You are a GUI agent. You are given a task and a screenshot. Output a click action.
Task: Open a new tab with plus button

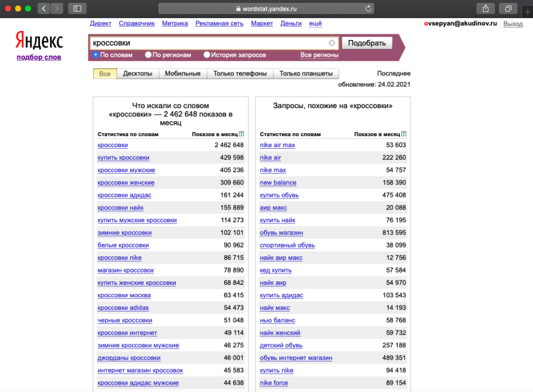pos(527,11)
